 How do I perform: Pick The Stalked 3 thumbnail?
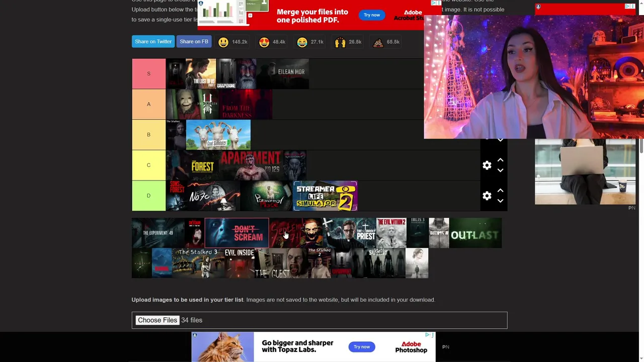click(198, 263)
